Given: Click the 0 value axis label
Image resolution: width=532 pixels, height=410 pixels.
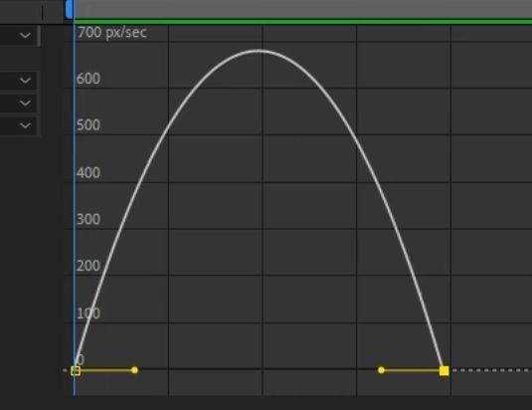Looking at the screenshot, I should pyautogui.click(x=81, y=359).
